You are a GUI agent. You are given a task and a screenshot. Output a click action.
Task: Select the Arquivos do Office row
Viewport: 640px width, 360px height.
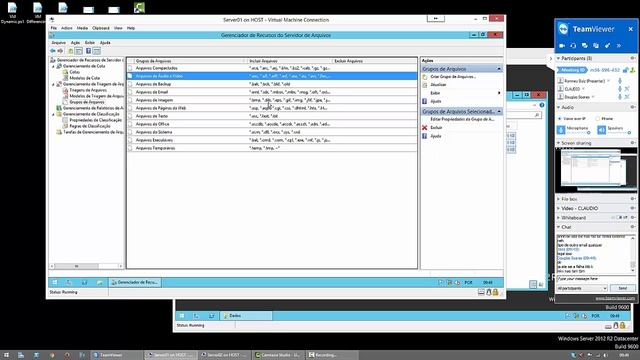point(272,124)
